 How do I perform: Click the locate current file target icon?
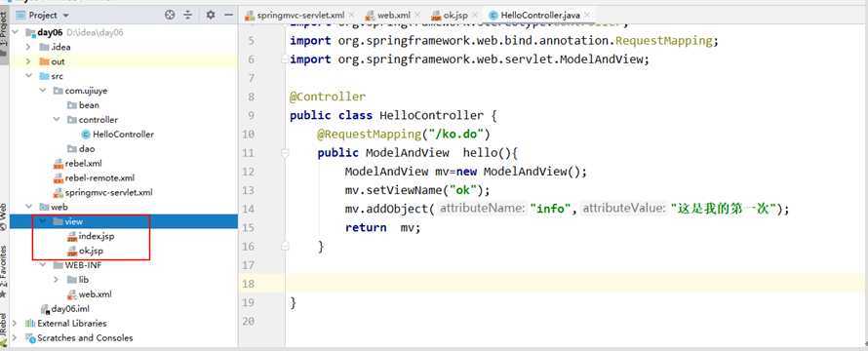pyautogui.click(x=170, y=15)
